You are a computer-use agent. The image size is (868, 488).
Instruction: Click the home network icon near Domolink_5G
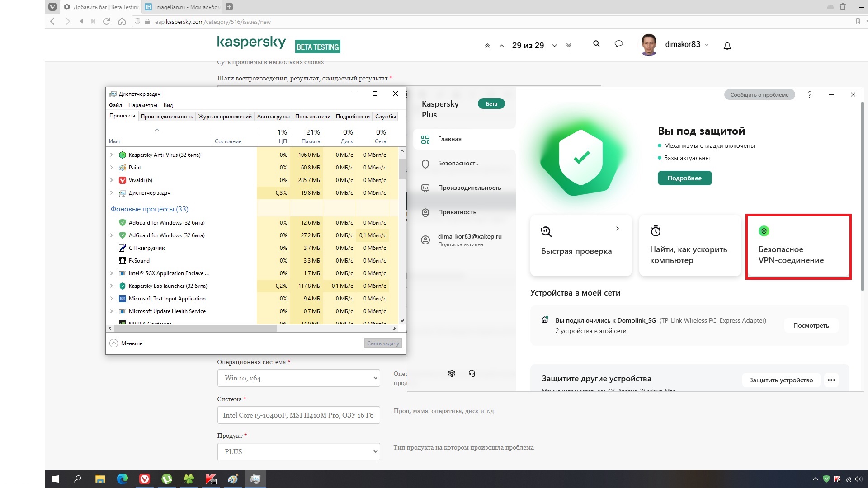point(545,320)
